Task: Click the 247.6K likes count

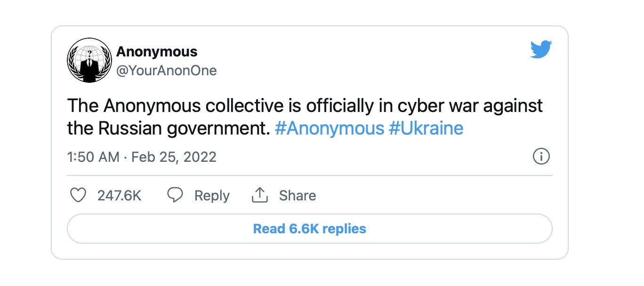Action: click(120, 195)
